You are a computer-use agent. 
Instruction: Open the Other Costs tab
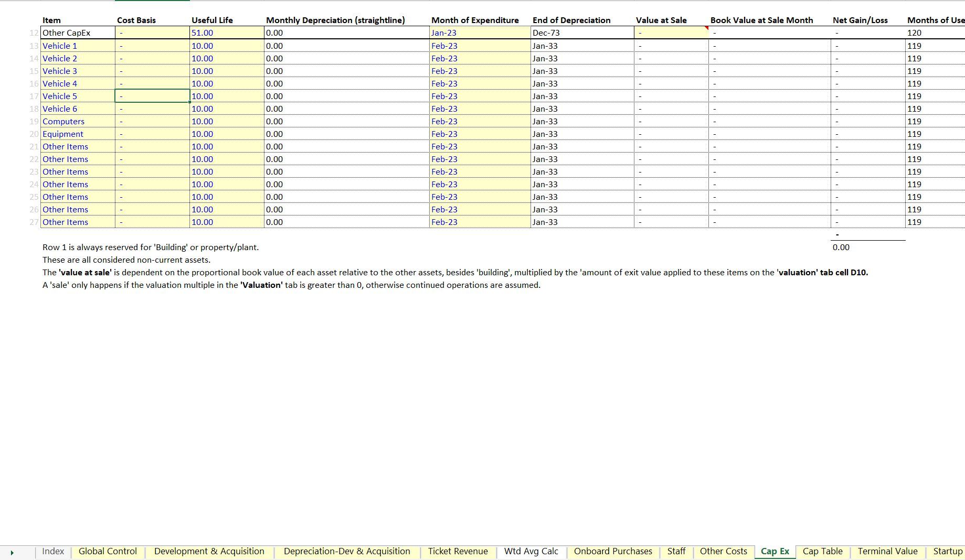pos(723,552)
